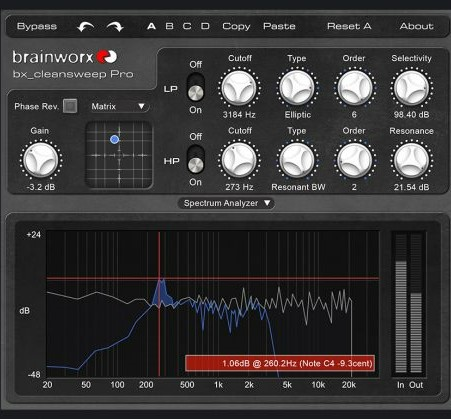Click the redo arrow icon
The image size is (451, 419).
tap(115, 27)
